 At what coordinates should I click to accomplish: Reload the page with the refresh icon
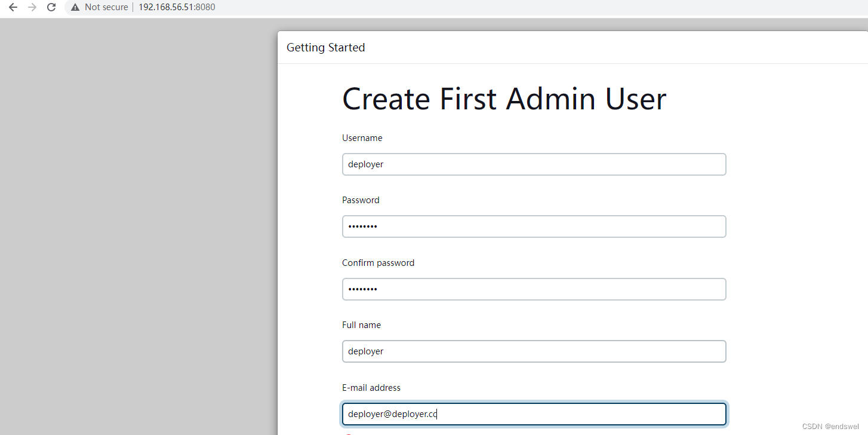point(51,7)
